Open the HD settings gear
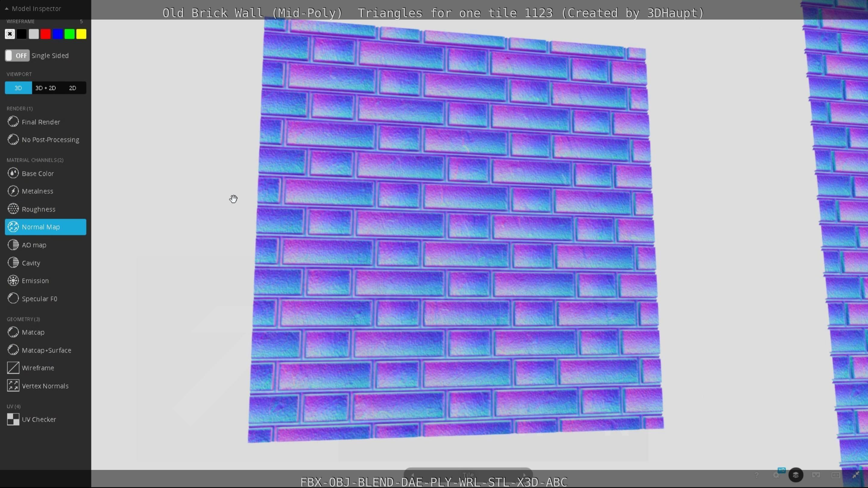 (x=776, y=475)
